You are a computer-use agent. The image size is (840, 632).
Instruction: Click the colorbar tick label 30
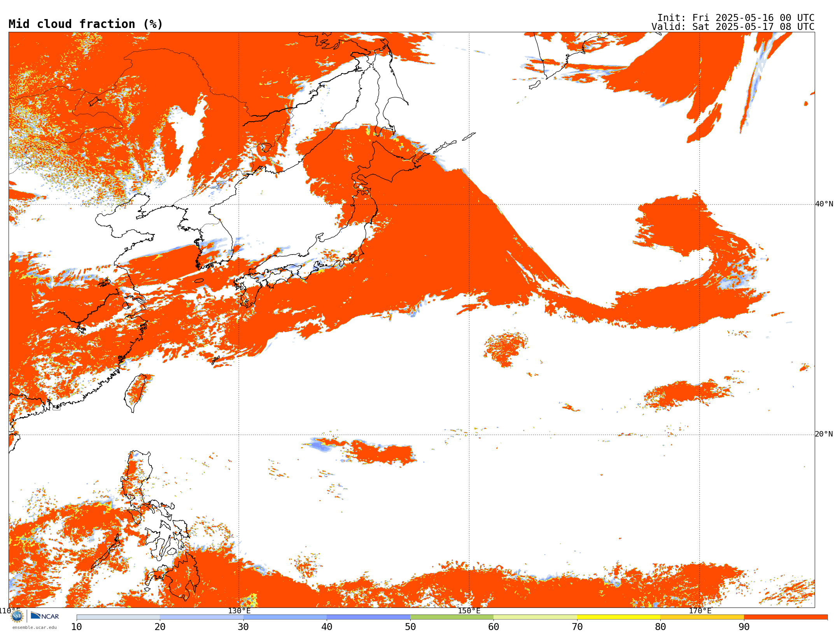point(243,627)
